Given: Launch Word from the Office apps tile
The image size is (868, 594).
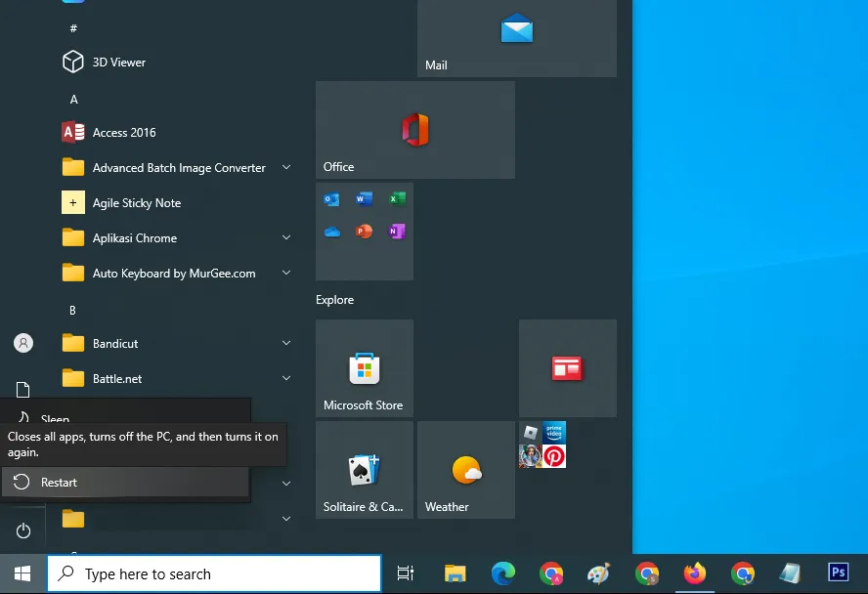Looking at the screenshot, I should [364, 199].
